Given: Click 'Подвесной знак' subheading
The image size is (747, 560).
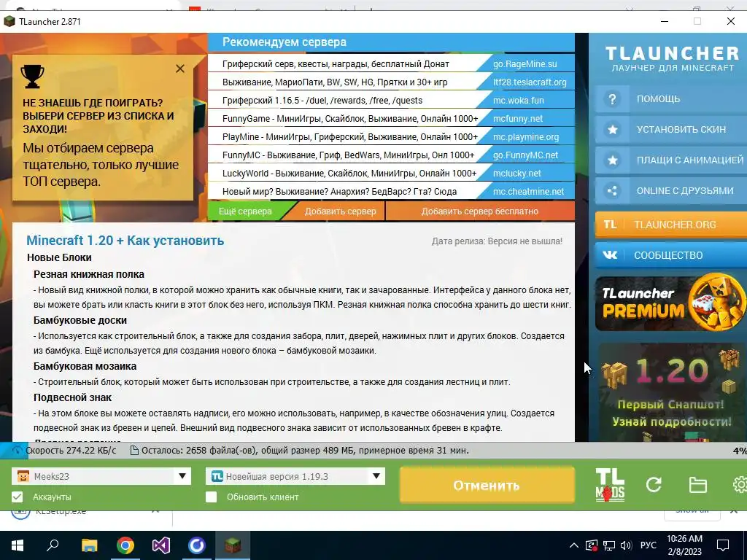Looking at the screenshot, I should (x=72, y=397).
